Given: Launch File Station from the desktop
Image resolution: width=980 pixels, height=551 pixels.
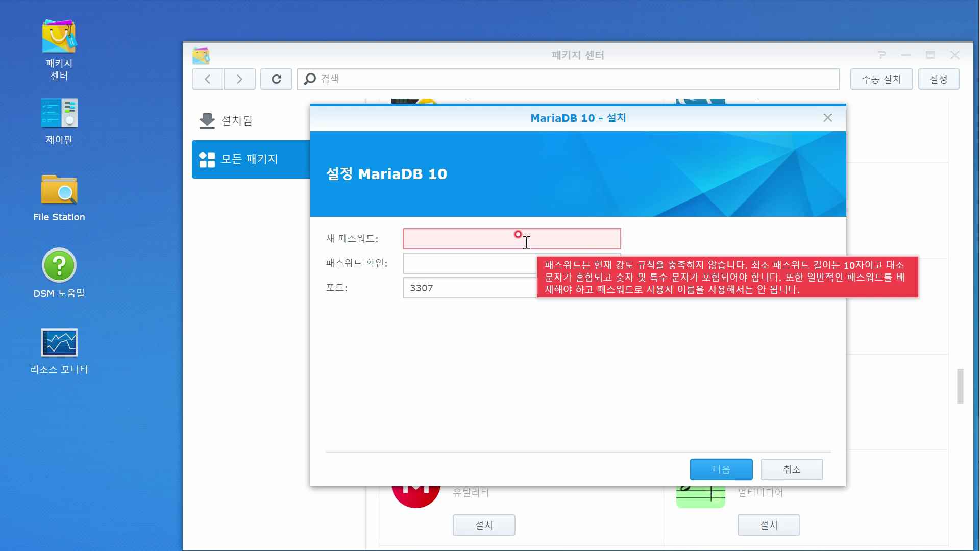Looking at the screenshot, I should point(59,190).
